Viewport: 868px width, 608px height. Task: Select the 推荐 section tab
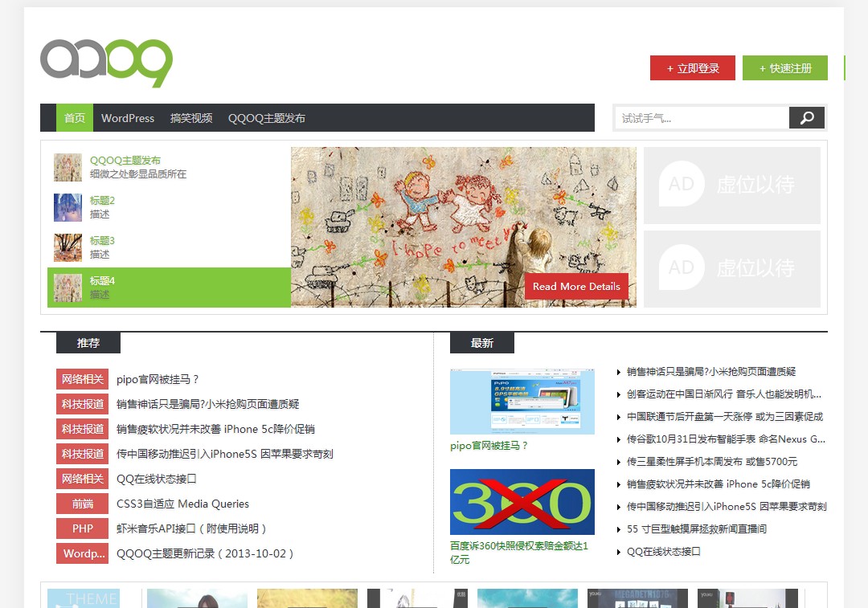pyautogui.click(x=88, y=343)
